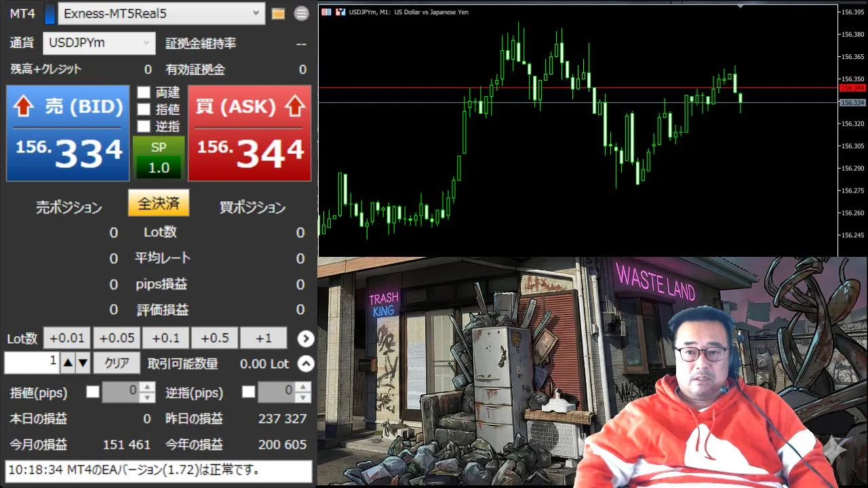868x488 pixels.
Task: Click the 今月の損益 value 151 461
Action: click(127, 445)
